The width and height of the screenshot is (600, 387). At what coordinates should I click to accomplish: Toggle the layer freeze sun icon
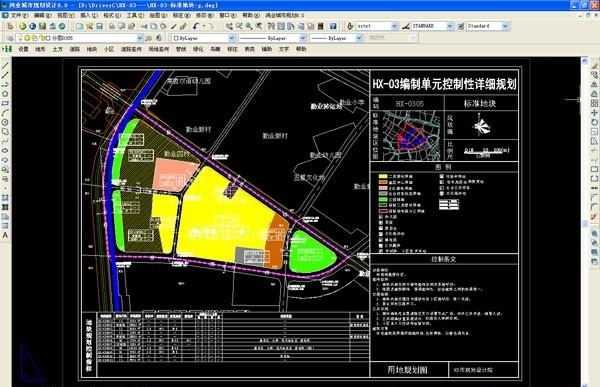coord(35,38)
